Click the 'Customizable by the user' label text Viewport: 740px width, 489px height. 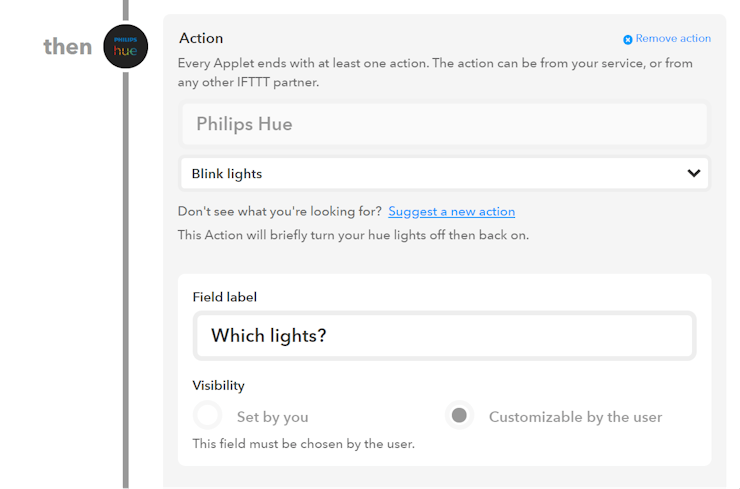coord(575,417)
